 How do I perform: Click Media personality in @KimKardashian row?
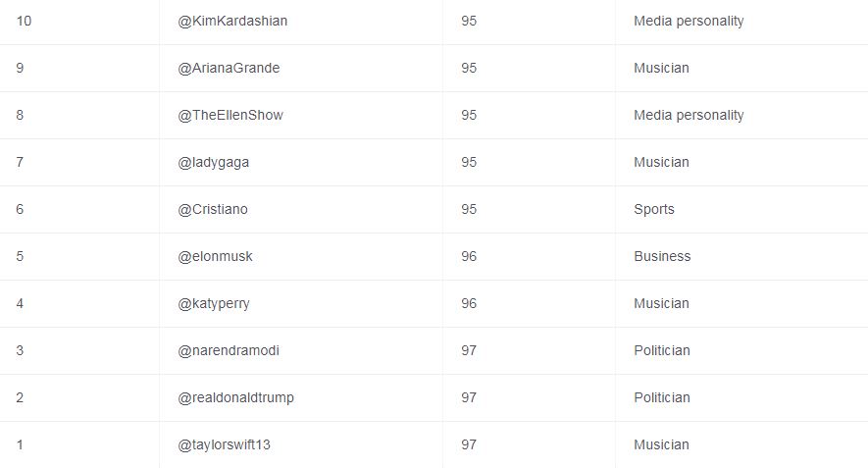(x=689, y=21)
